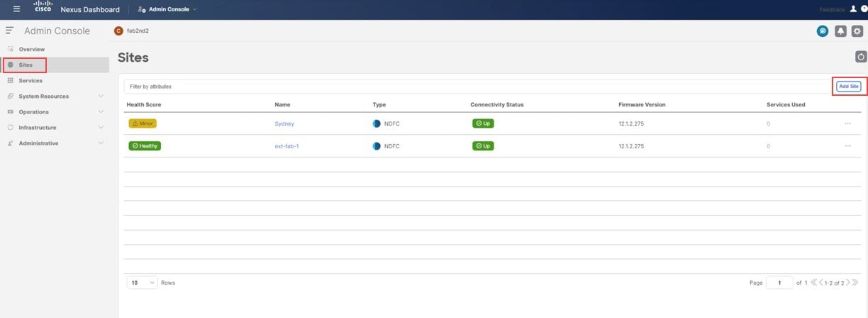Screen dimensions: 868x318
Task: Open the ext-fab-1 site link
Action: (286, 146)
